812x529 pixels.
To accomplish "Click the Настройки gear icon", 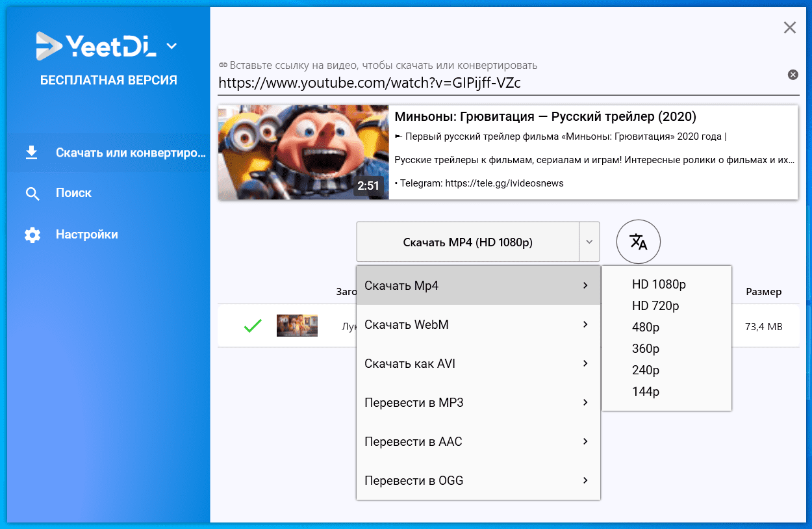I will tap(32, 235).
